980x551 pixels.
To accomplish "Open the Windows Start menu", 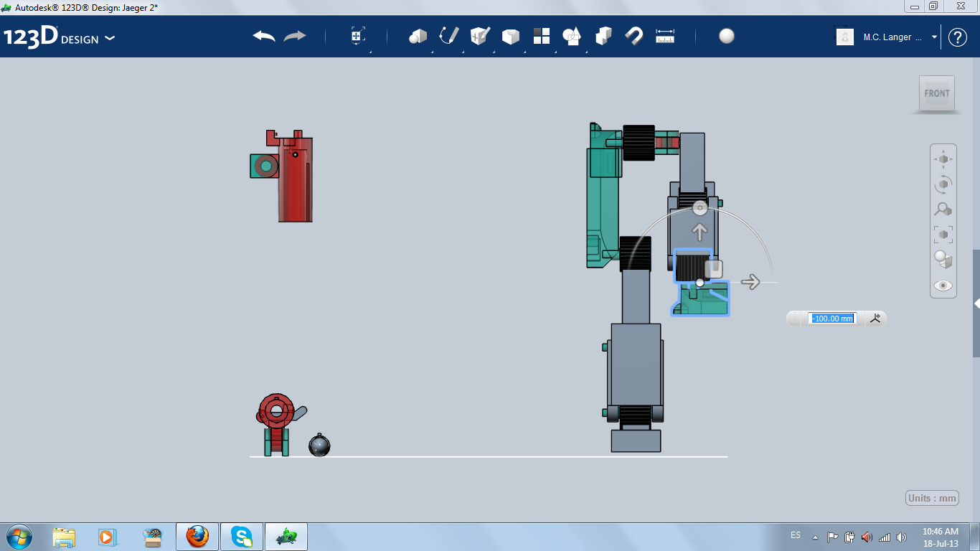I will [19, 537].
